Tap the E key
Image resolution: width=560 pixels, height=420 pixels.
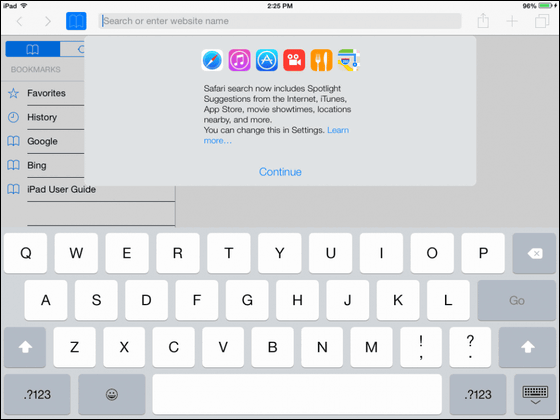(127, 253)
